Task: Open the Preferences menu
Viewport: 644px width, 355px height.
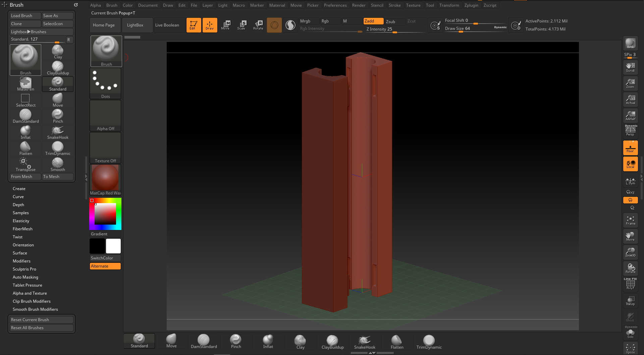Action: coord(335,5)
